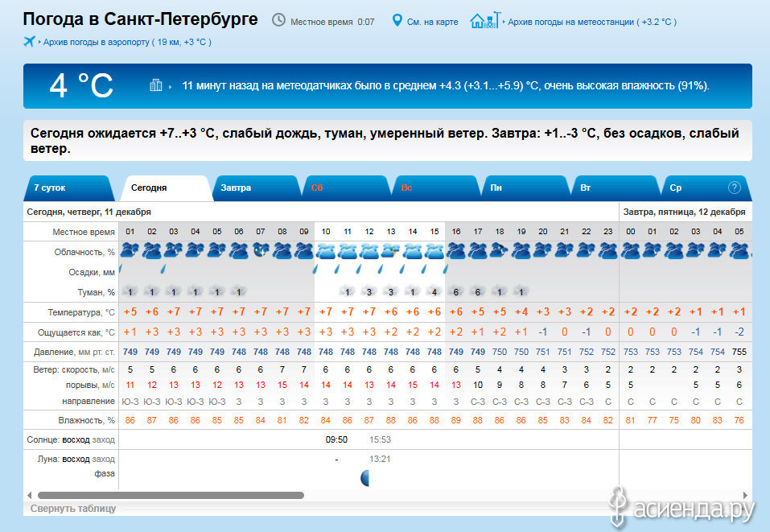This screenshot has height=532, width=770.
Task: Open 'См. на карте' link
Action: coord(432,22)
